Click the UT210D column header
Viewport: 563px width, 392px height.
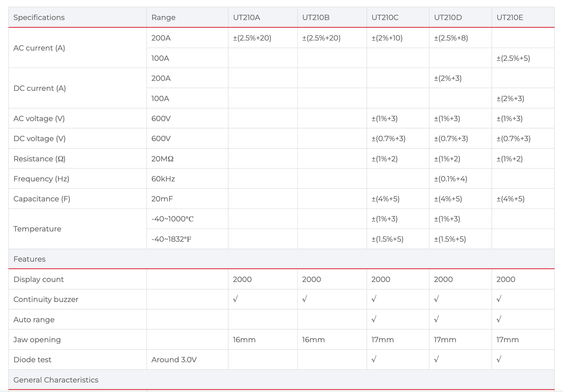click(448, 17)
